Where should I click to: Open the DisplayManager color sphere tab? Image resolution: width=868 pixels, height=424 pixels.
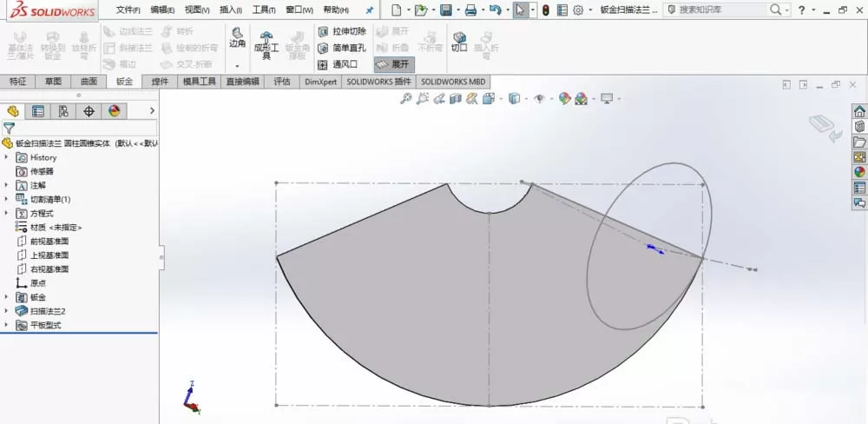(114, 111)
